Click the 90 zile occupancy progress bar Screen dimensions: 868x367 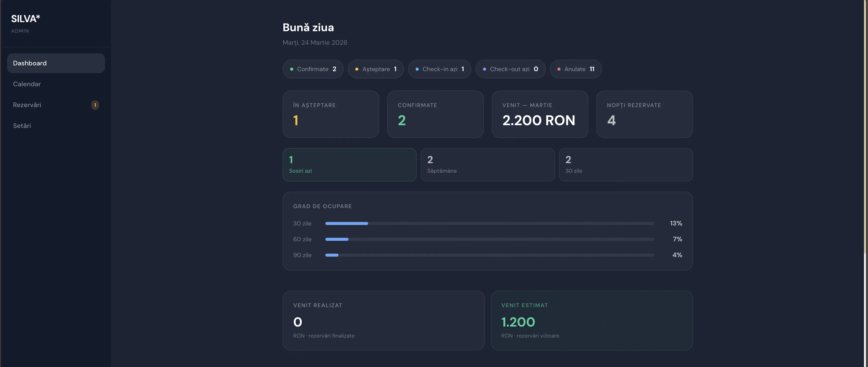click(x=490, y=255)
